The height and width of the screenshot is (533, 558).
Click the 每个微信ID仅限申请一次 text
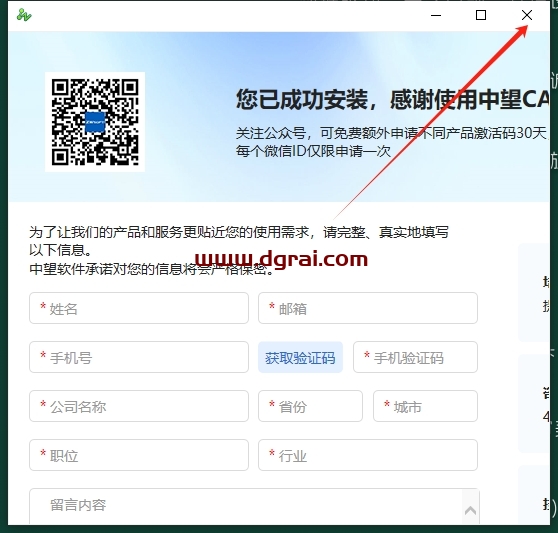click(313, 151)
